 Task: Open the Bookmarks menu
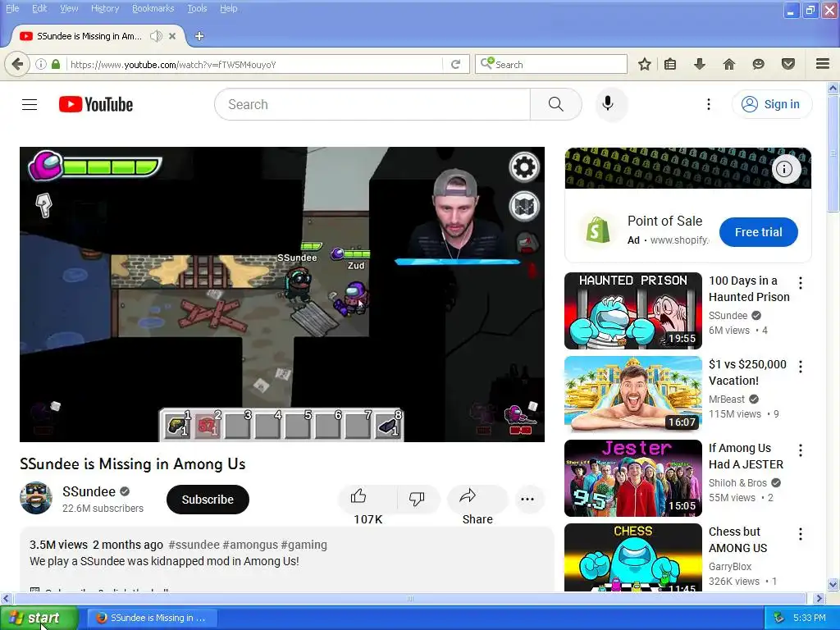coord(153,8)
